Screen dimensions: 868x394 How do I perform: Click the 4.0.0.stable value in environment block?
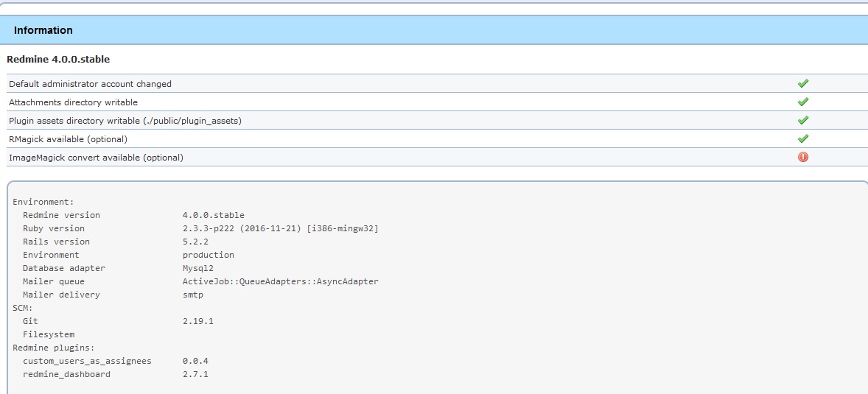[213, 215]
